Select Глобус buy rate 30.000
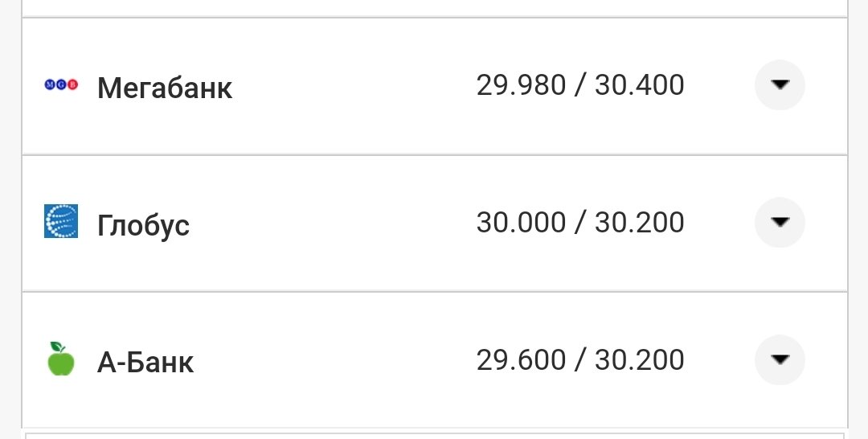The width and height of the screenshot is (868, 439). click(521, 222)
